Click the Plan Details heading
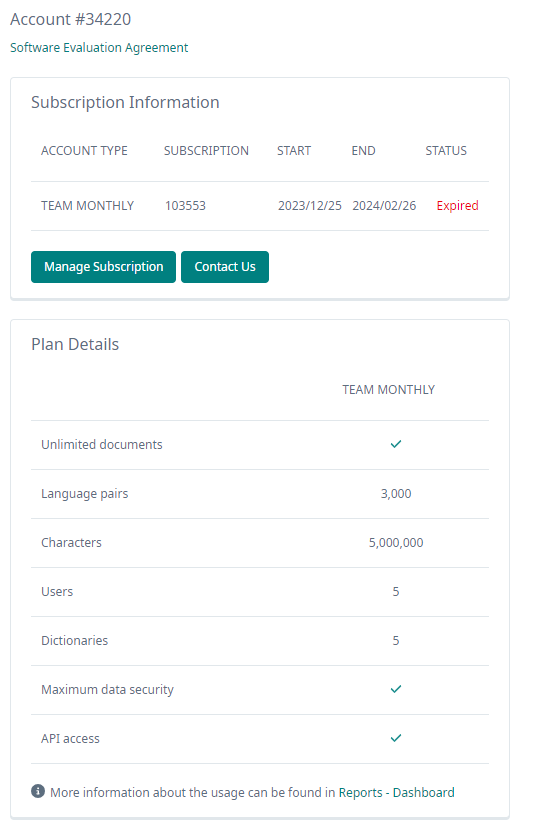The image size is (541, 839). pyautogui.click(x=75, y=345)
